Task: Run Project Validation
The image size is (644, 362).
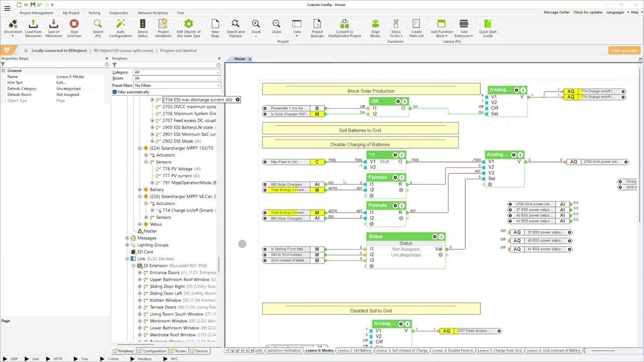Action: [163, 28]
